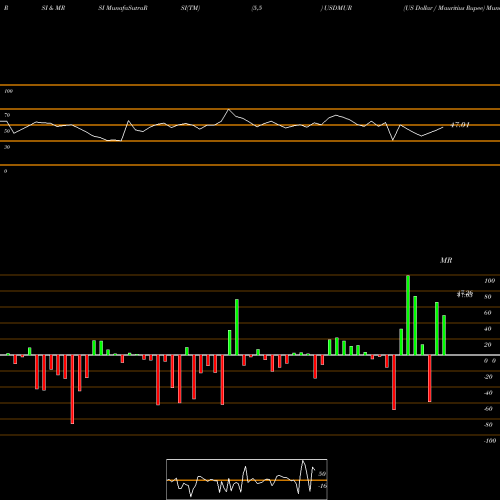Screen dimensions: 500x500
Task: Click the MR axis label 100
Action: coord(489,281)
